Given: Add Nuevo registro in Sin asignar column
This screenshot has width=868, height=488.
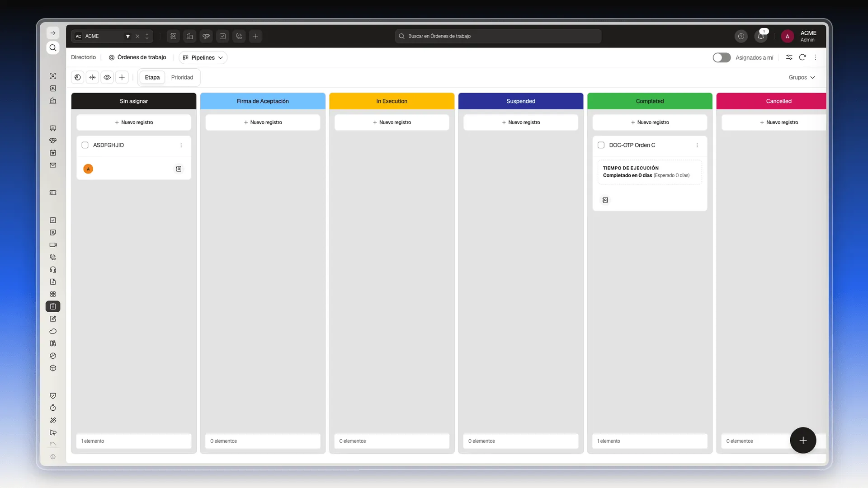Looking at the screenshot, I should pyautogui.click(x=134, y=122).
